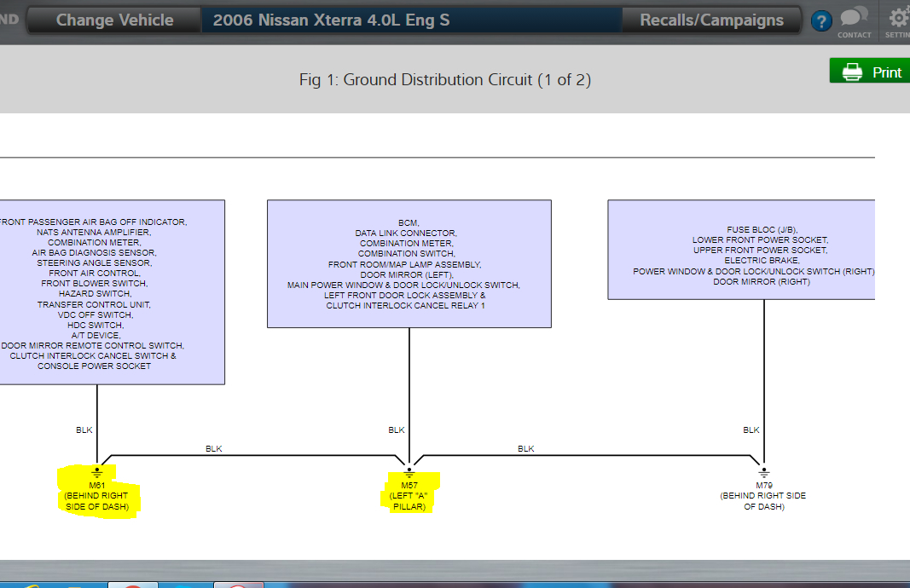Open the Recalls/Campaigns section

pos(711,20)
